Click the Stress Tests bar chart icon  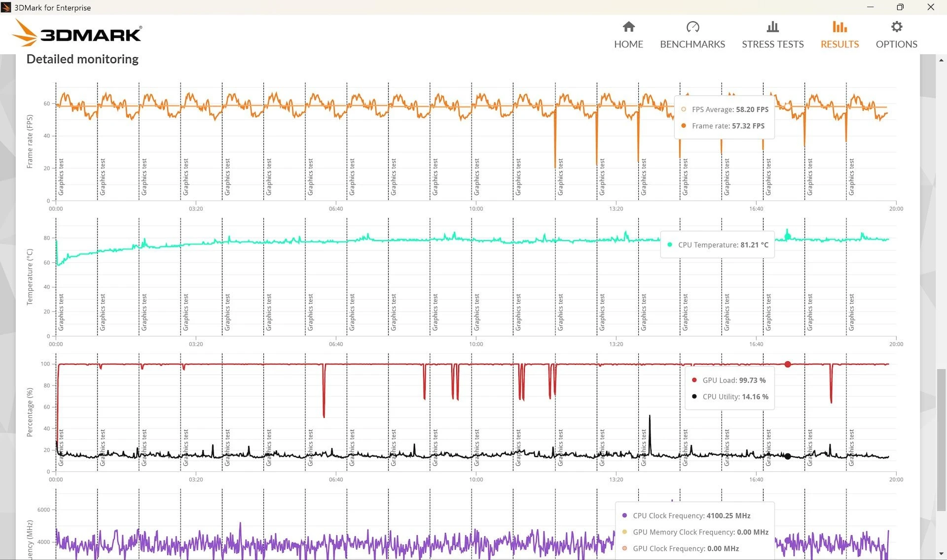coord(772,27)
